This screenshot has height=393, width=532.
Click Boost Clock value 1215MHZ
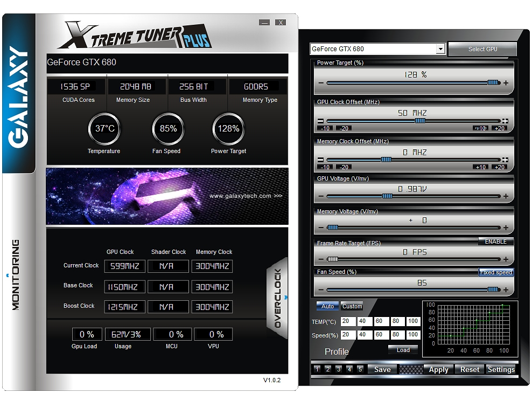coord(124,307)
